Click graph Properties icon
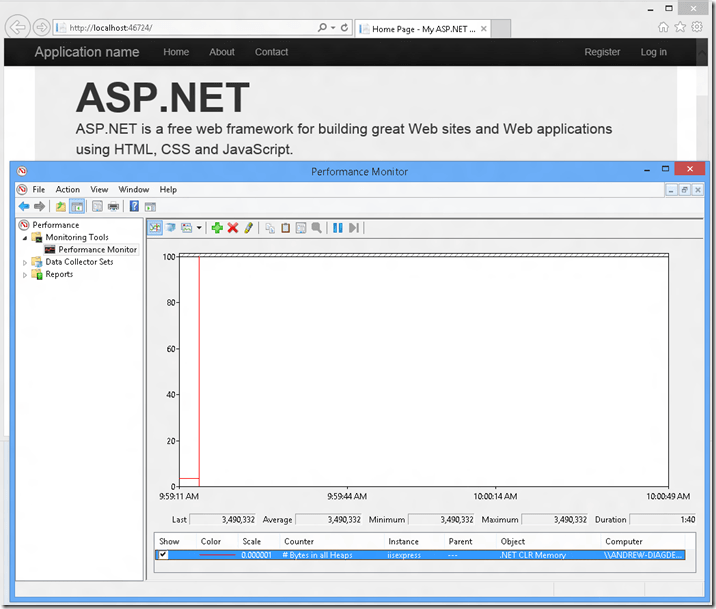The width and height of the screenshot is (716, 609). click(301, 228)
